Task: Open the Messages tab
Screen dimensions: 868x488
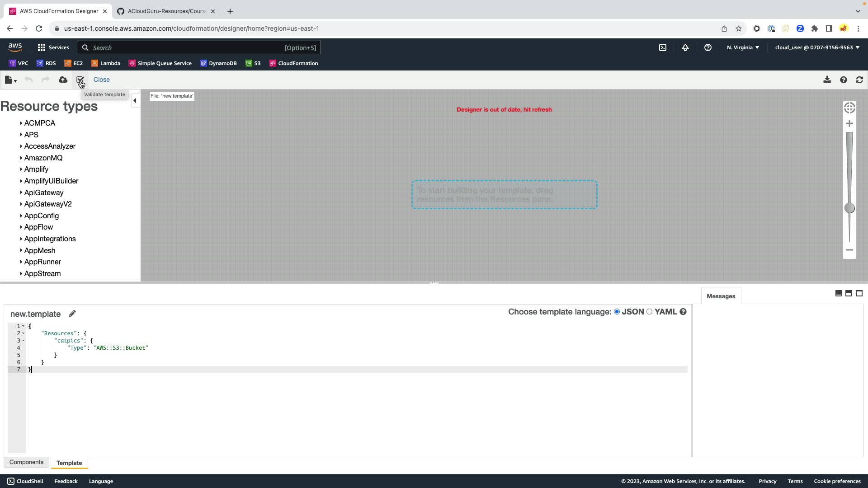Action: point(721,296)
